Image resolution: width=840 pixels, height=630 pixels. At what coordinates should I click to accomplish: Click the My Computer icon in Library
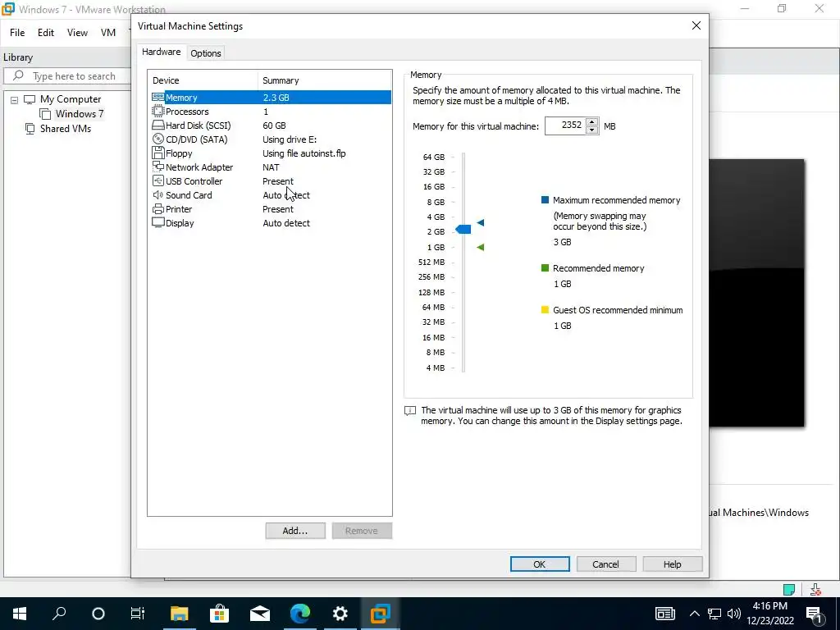pos(30,99)
